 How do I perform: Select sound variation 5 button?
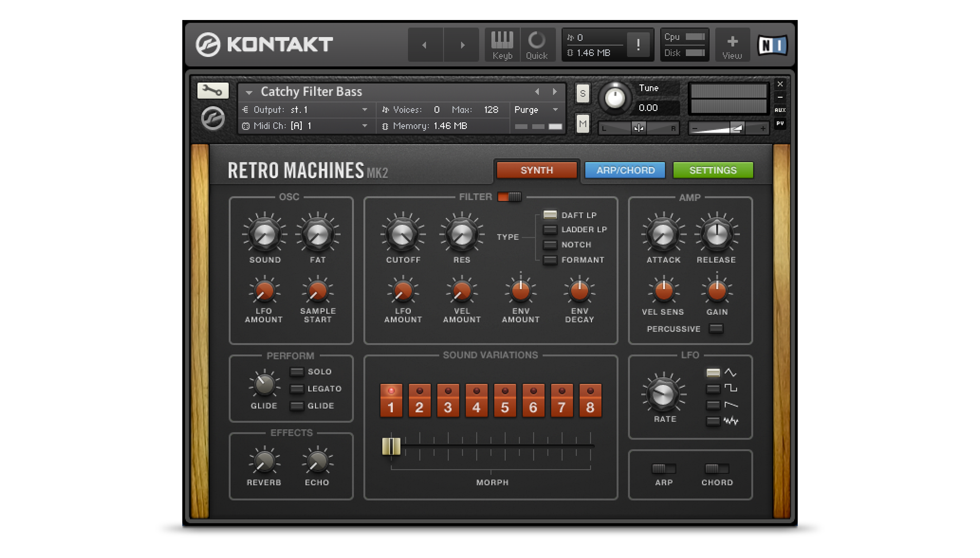click(504, 401)
